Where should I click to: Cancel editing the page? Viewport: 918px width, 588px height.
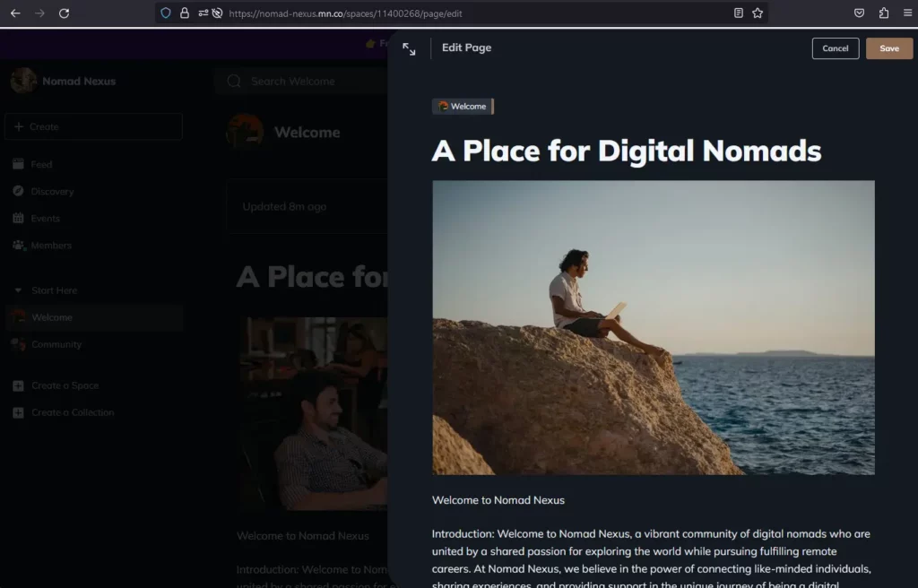coord(836,48)
